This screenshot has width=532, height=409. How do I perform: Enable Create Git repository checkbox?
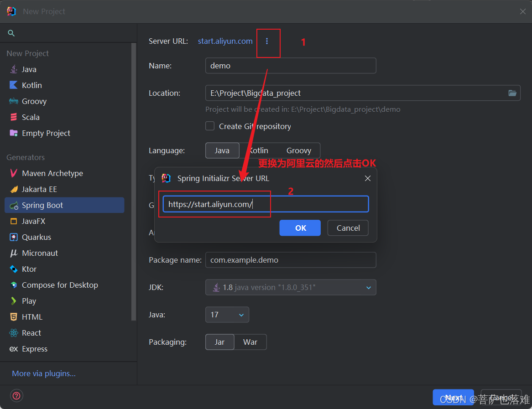[x=210, y=126]
